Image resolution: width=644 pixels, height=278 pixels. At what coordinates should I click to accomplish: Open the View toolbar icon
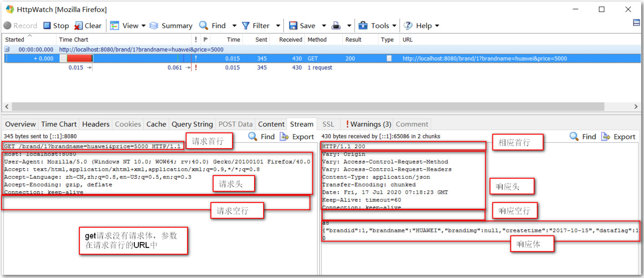[x=115, y=26]
